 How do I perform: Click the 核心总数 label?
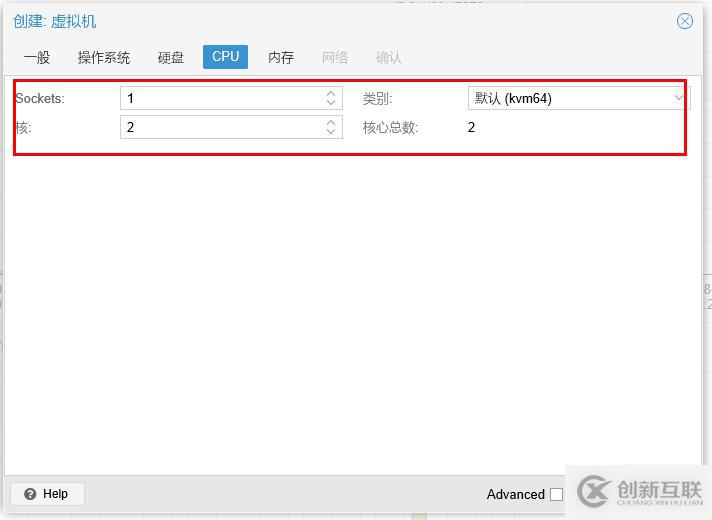391,128
